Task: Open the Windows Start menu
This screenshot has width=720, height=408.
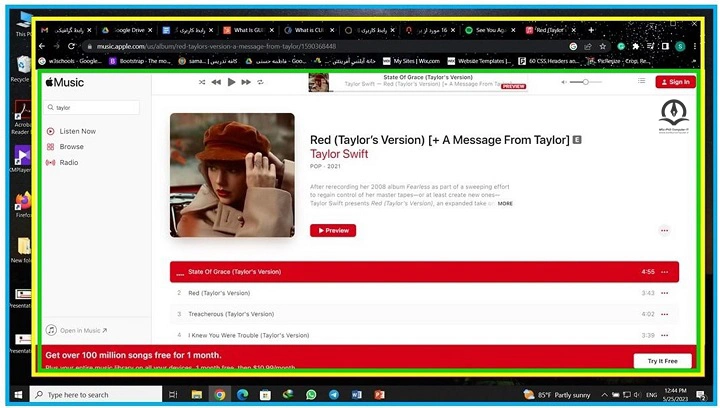Action: pos(18,395)
